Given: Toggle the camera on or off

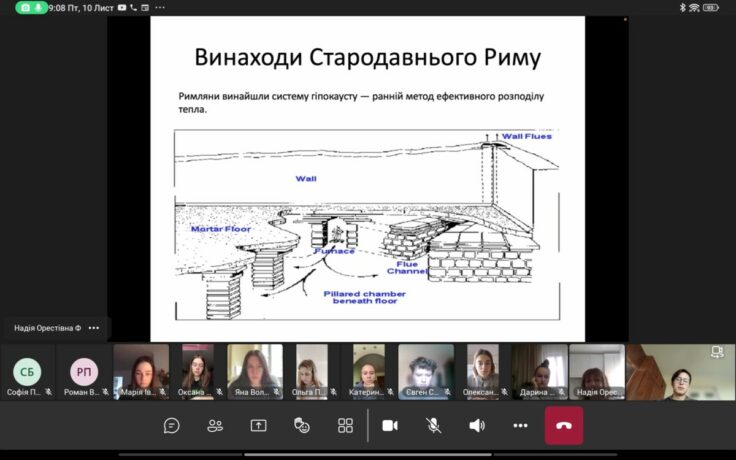Looking at the screenshot, I should tap(390, 425).
